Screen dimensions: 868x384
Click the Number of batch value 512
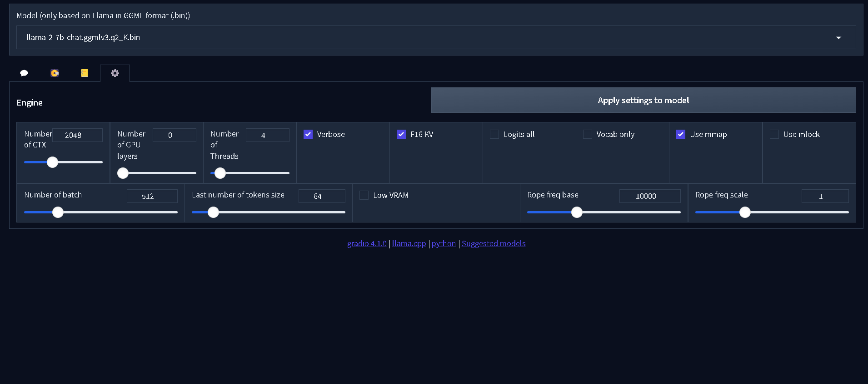click(x=152, y=196)
